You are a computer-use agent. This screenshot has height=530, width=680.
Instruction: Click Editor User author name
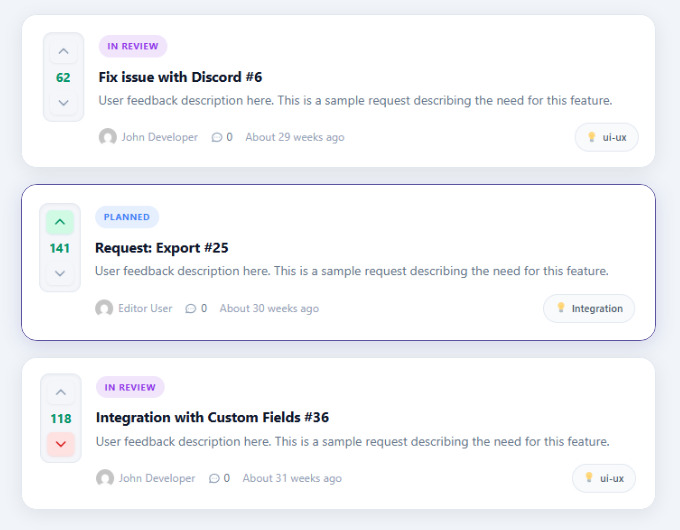pos(145,308)
